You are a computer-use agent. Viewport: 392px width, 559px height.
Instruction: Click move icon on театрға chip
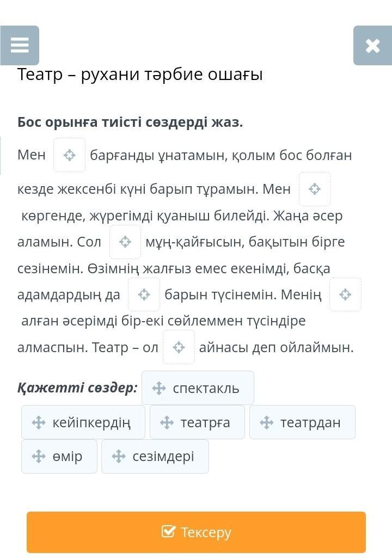pyautogui.click(x=167, y=422)
